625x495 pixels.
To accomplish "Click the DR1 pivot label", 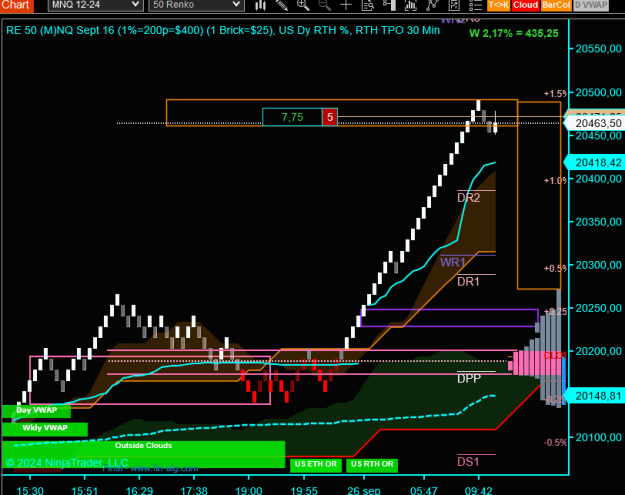I will point(468,282).
